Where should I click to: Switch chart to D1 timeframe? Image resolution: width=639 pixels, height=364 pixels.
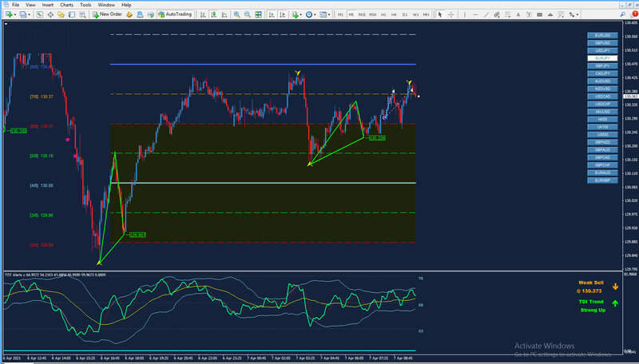tap(405, 14)
